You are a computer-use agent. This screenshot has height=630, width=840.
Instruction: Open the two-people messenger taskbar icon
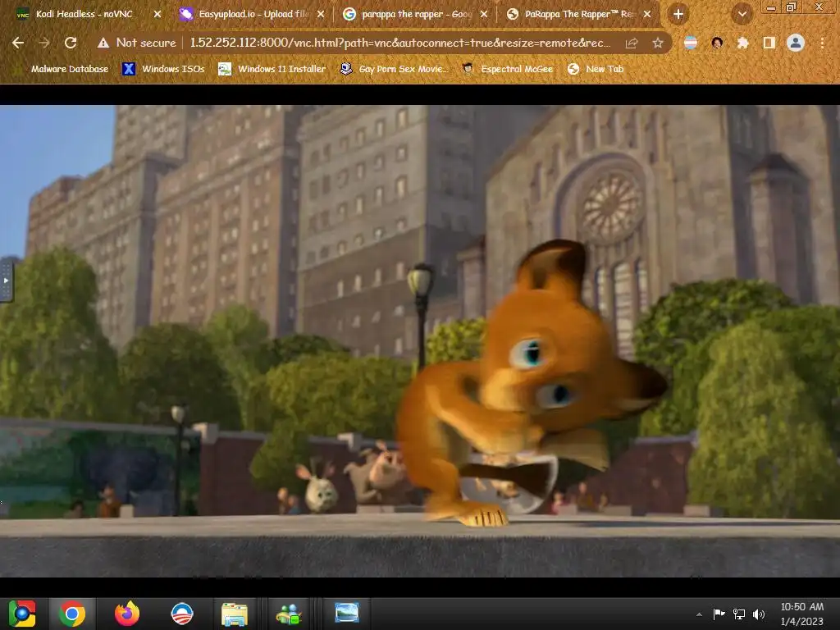point(289,614)
